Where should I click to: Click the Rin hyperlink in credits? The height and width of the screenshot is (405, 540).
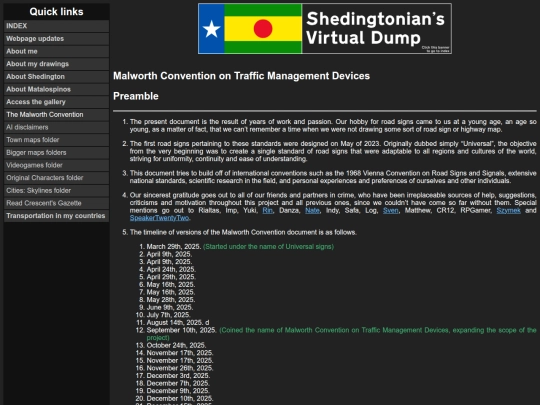[x=267, y=210]
